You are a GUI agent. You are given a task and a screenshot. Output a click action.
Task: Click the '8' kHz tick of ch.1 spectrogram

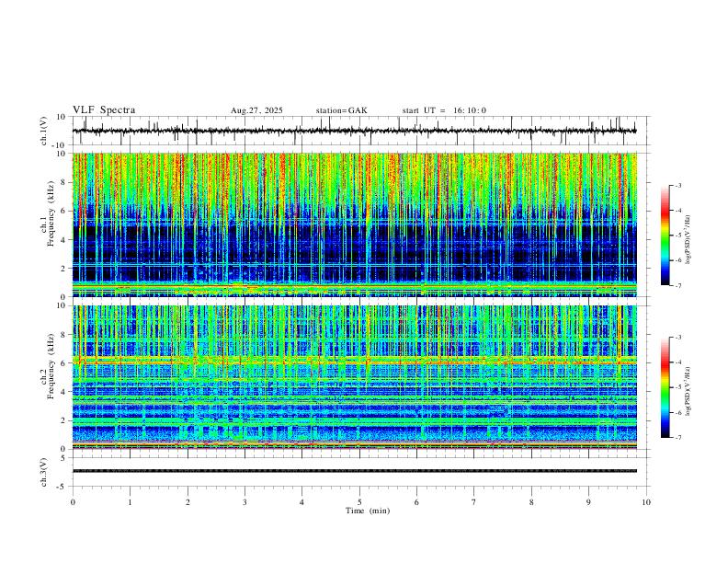[64, 182]
